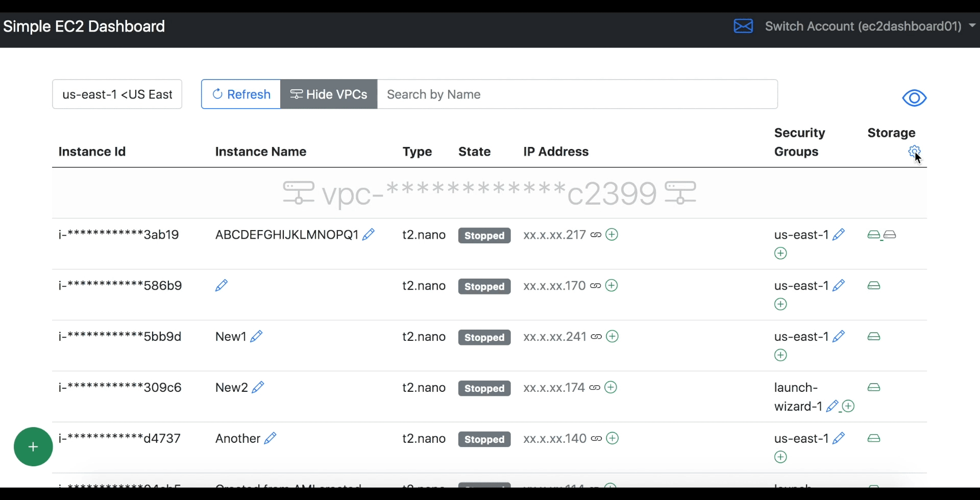Add security group to instance 586b9
The width and height of the screenshot is (980, 500).
pyautogui.click(x=781, y=304)
